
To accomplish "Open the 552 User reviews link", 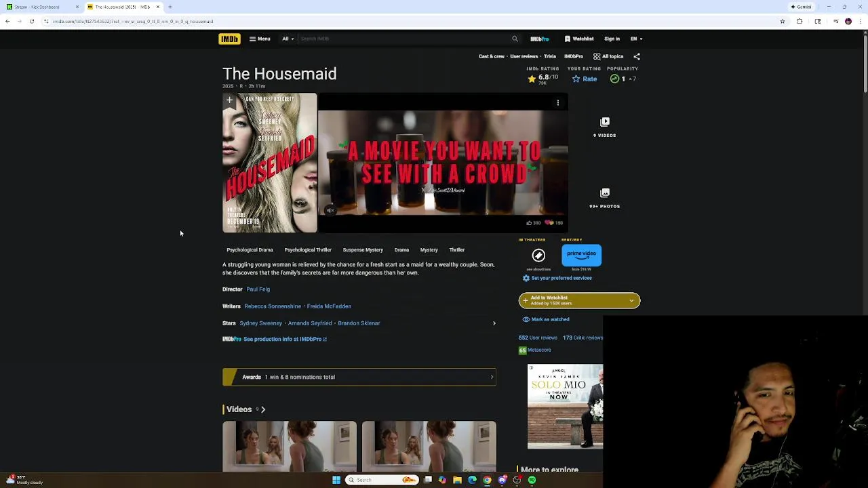I will [x=538, y=338].
